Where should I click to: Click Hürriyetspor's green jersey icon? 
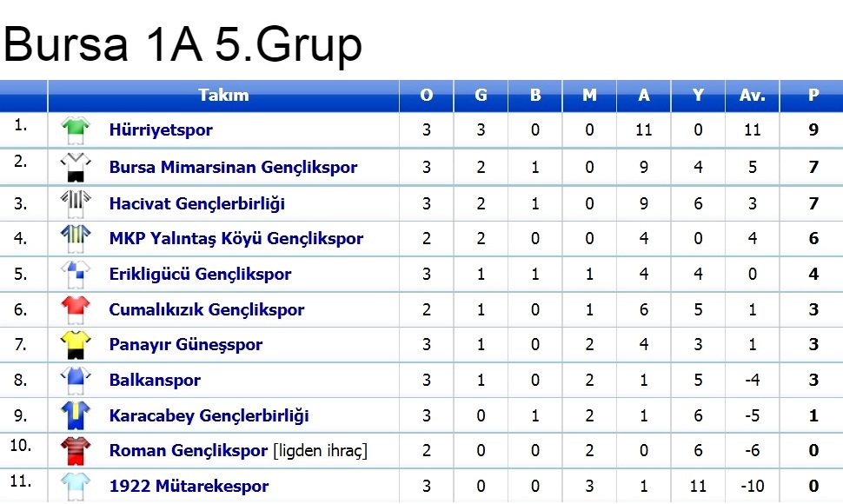pyautogui.click(x=76, y=129)
